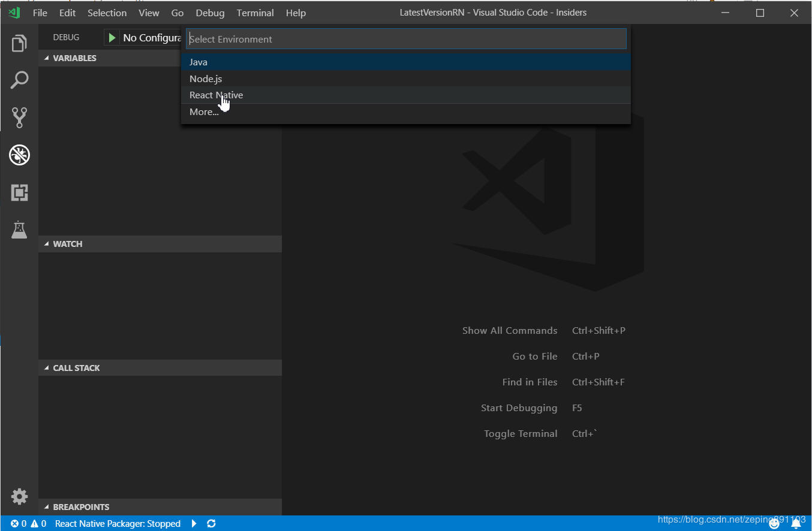Open the notifications bell in status bar
This screenshot has width=812, height=531.
[x=796, y=524]
